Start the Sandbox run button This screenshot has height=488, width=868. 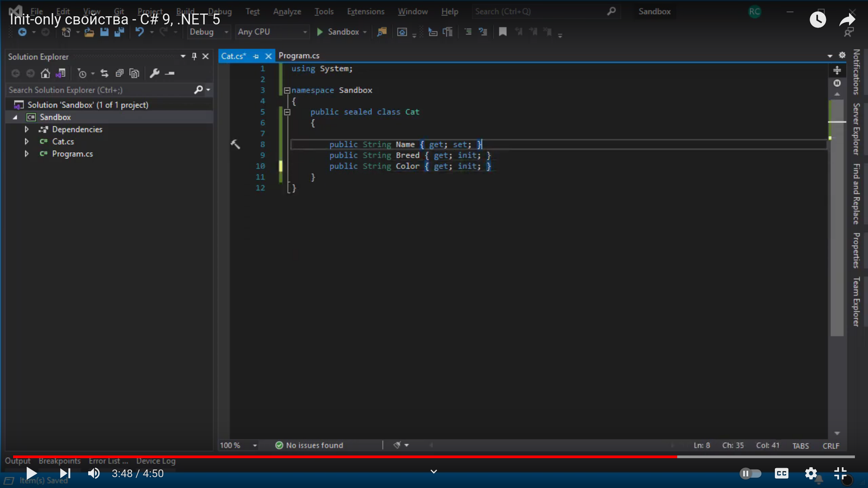pyautogui.click(x=338, y=32)
